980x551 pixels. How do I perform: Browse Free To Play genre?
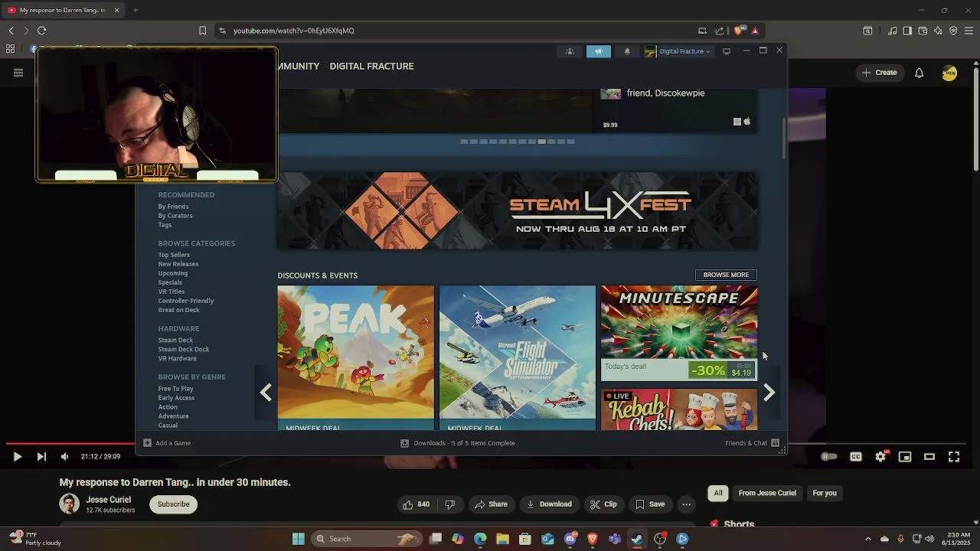pos(176,389)
